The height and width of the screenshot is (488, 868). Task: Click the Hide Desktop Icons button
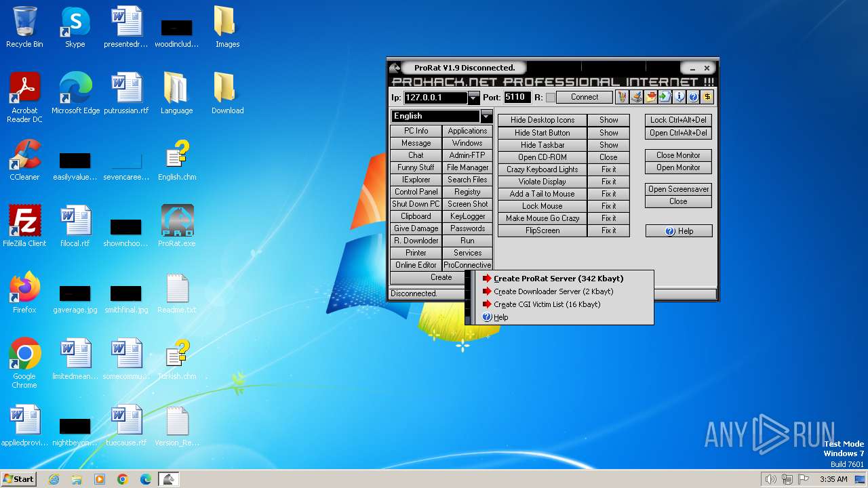pos(542,120)
